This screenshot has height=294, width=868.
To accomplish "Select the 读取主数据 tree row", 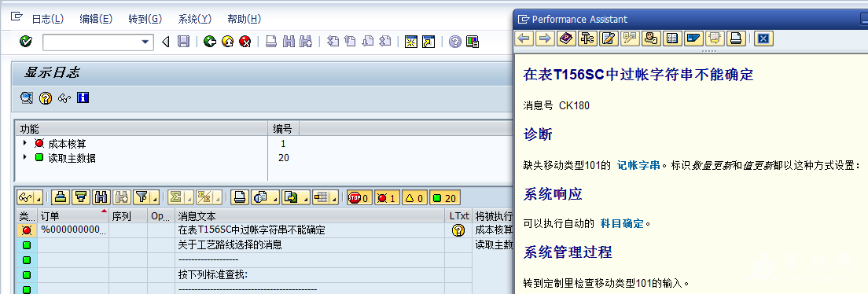I will [x=264, y=158].
